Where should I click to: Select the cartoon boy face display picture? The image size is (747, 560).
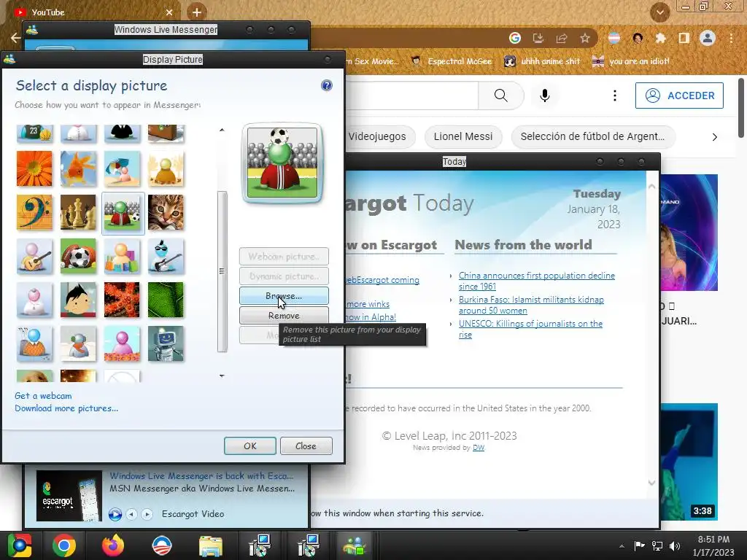tap(78, 300)
